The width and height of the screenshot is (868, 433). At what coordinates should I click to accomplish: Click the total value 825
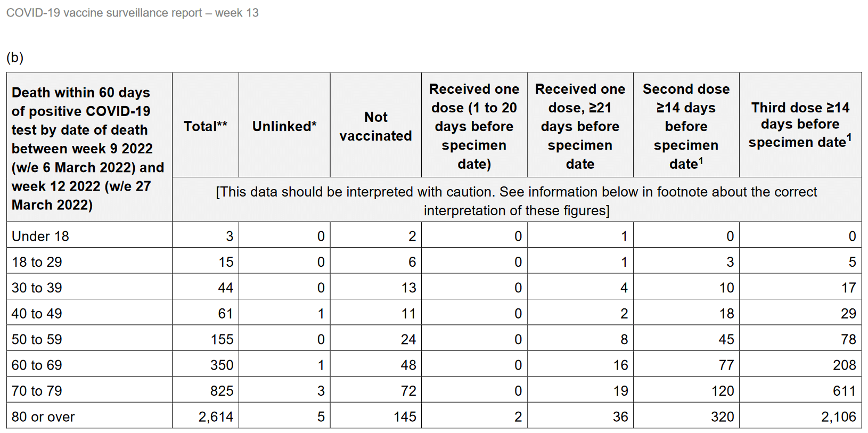(x=222, y=391)
